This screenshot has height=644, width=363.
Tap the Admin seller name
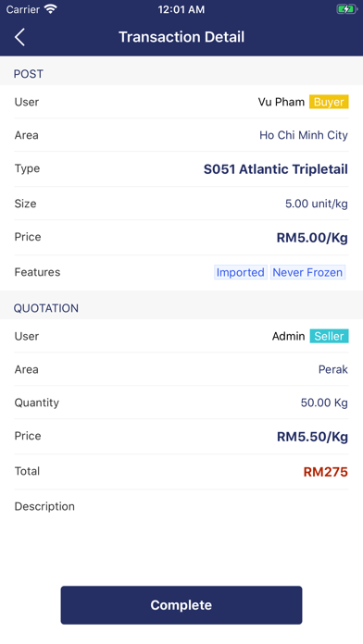pyautogui.click(x=288, y=336)
